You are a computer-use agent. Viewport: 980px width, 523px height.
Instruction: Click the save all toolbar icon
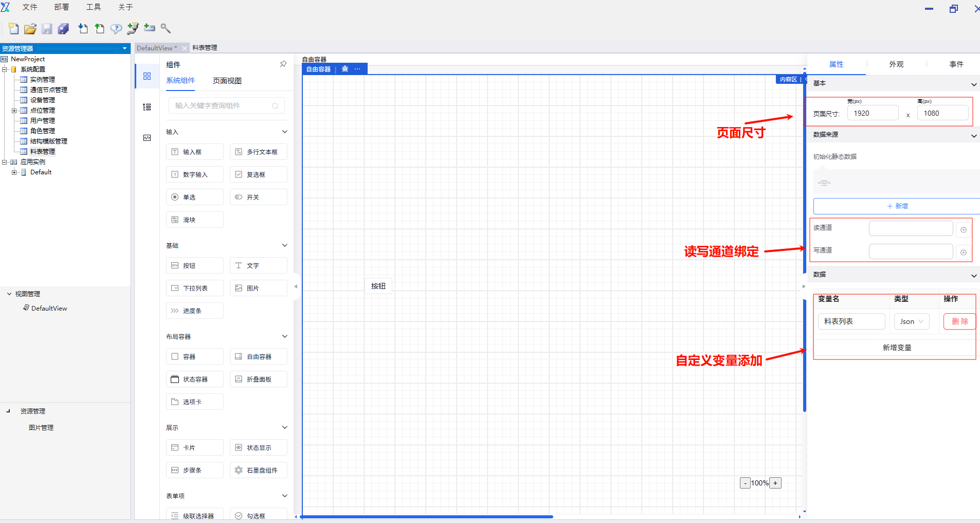[x=63, y=29]
